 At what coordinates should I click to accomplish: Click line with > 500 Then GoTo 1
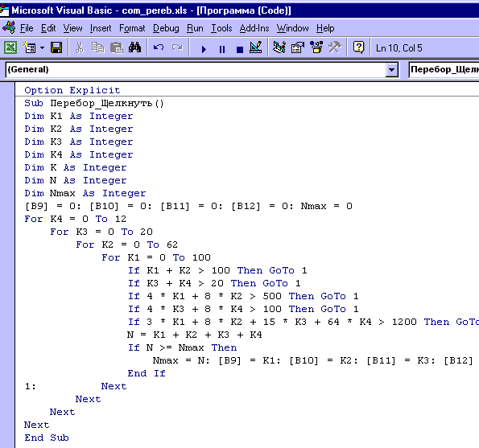pos(243,296)
